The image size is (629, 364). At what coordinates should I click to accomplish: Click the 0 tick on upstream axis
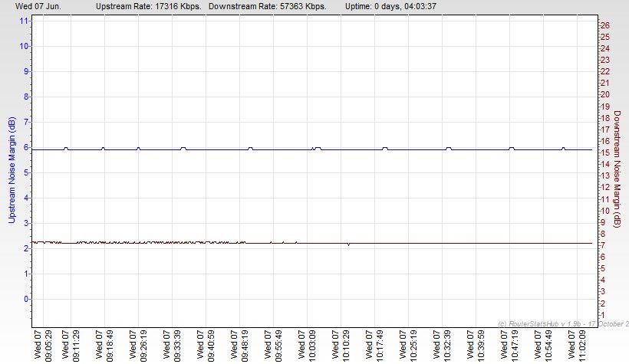[26, 299]
